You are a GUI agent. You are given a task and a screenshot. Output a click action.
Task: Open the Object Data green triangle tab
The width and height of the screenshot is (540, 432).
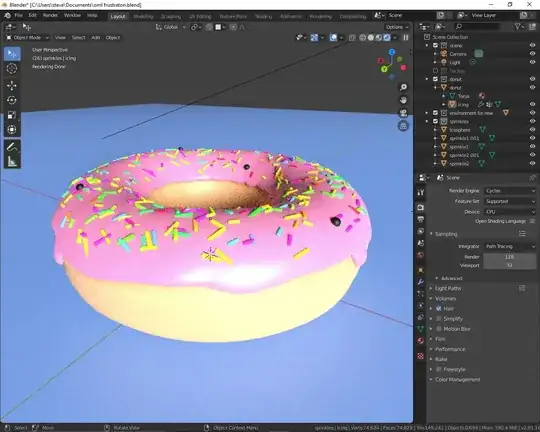point(420,329)
